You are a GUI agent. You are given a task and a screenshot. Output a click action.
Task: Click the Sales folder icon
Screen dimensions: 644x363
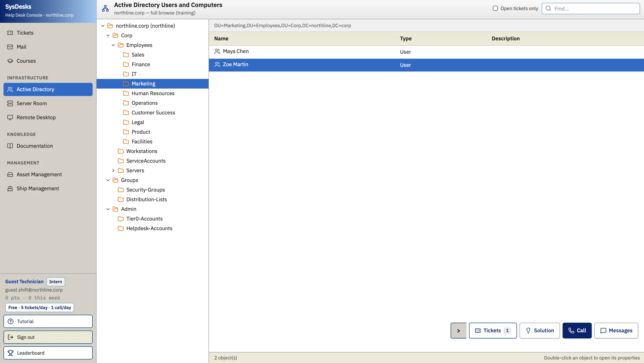click(x=126, y=55)
